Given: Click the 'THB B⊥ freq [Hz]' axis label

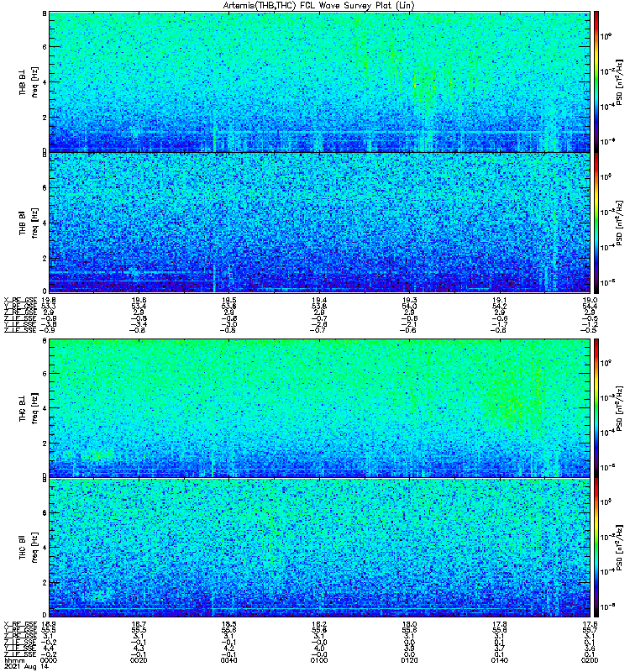Looking at the screenshot, I should [x=29, y=81].
